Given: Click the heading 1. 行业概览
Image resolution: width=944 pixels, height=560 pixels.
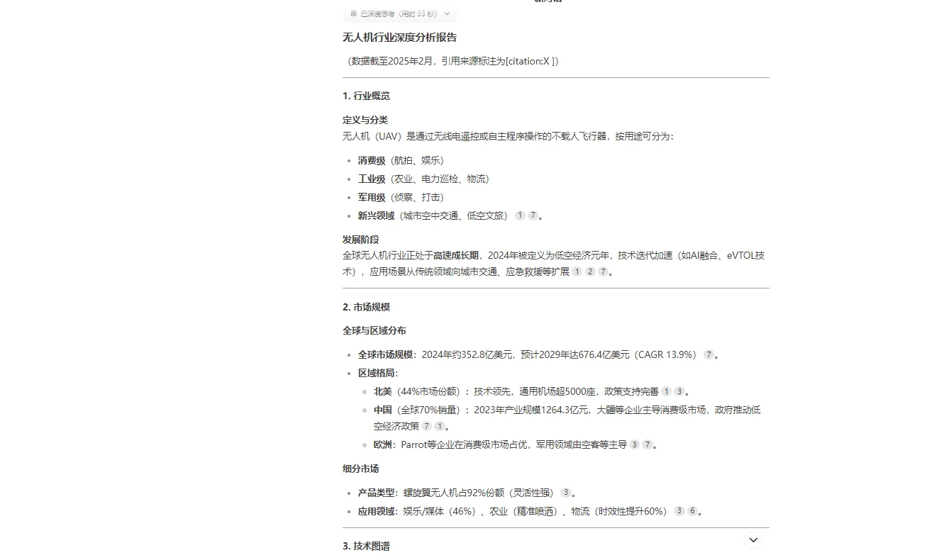Looking at the screenshot, I should click(366, 96).
